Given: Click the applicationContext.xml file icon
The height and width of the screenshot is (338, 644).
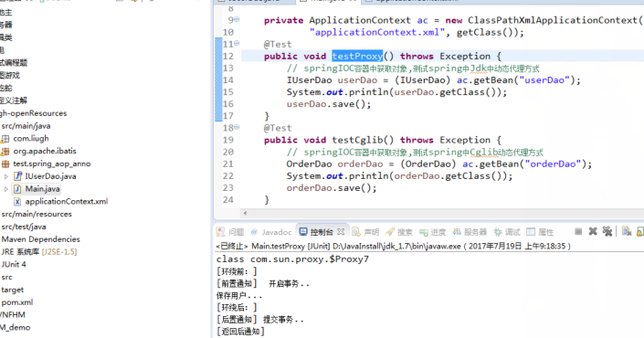Looking at the screenshot, I should (17, 201).
